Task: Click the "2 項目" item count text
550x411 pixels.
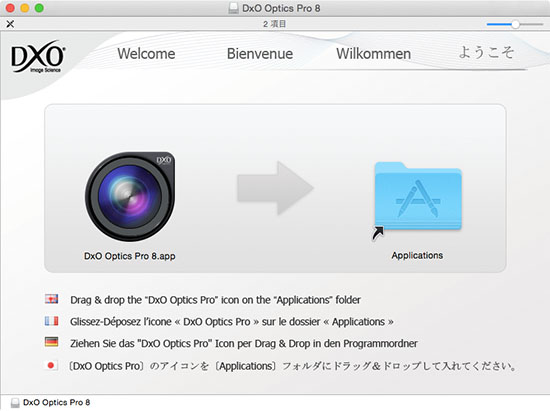Action: pyautogui.click(x=274, y=24)
